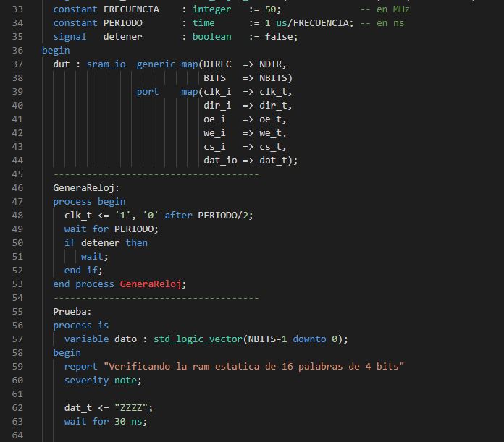Click the dashed comment separator on line 54

click(x=156, y=298)
